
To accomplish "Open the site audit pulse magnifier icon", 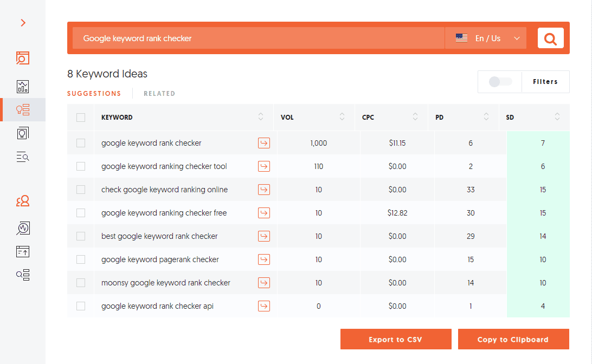I will (x=23, y=228).
